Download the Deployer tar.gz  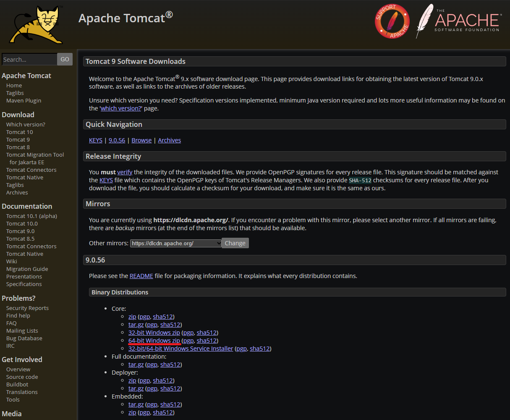pyautogui.click(x=136, y=388)
